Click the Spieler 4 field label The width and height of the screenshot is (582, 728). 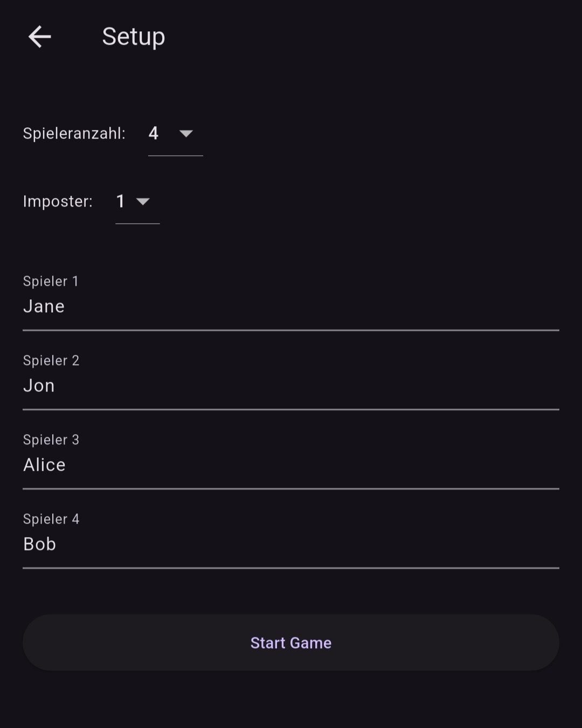(51, 519)
